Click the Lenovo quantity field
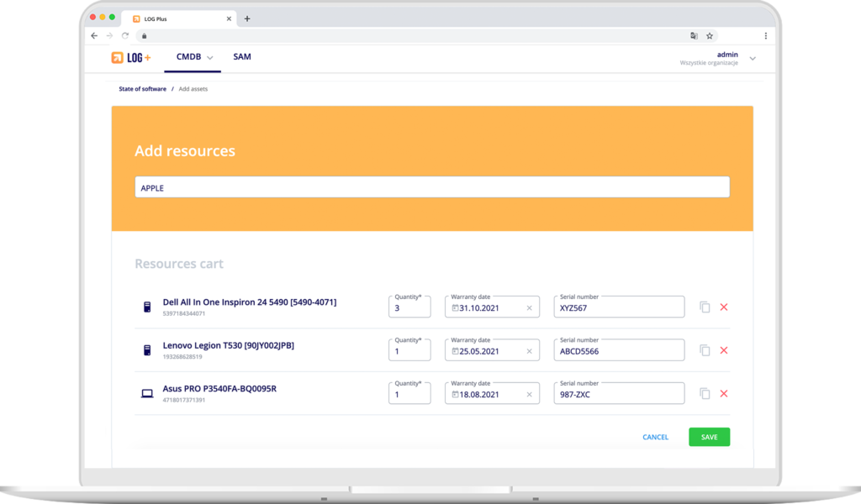The height and width of the screenshot is (504, 861). tap(409, 350)
